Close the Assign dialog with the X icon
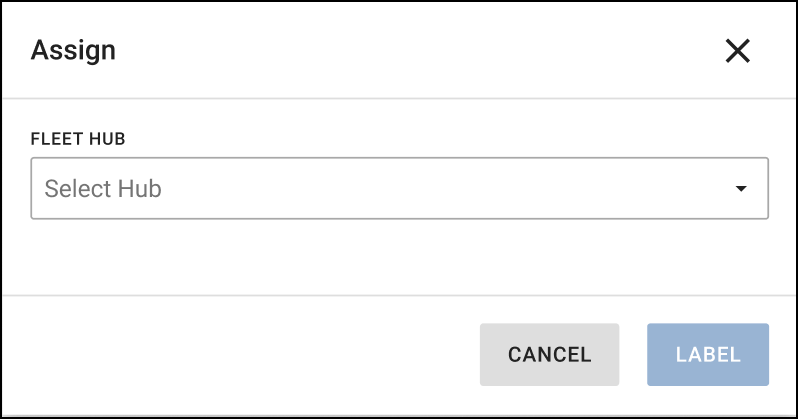 click(x=737, y=51)
